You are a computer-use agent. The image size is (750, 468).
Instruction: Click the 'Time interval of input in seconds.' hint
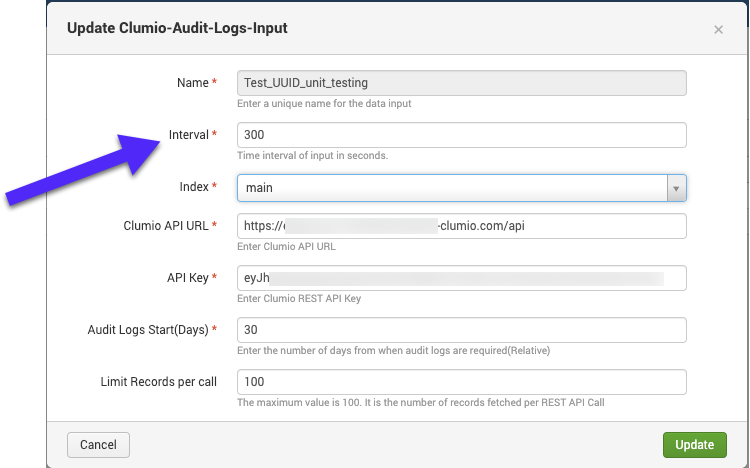click(x=312, y=156)
